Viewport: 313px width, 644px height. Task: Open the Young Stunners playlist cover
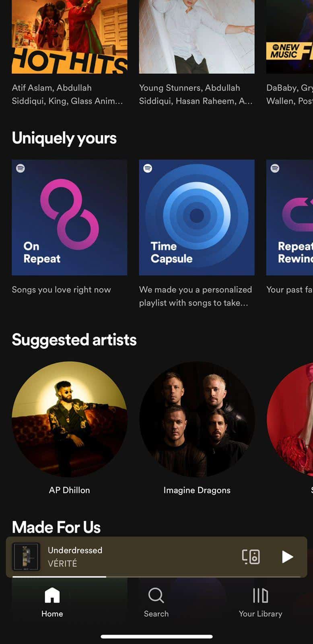click(x=197, y=37)
